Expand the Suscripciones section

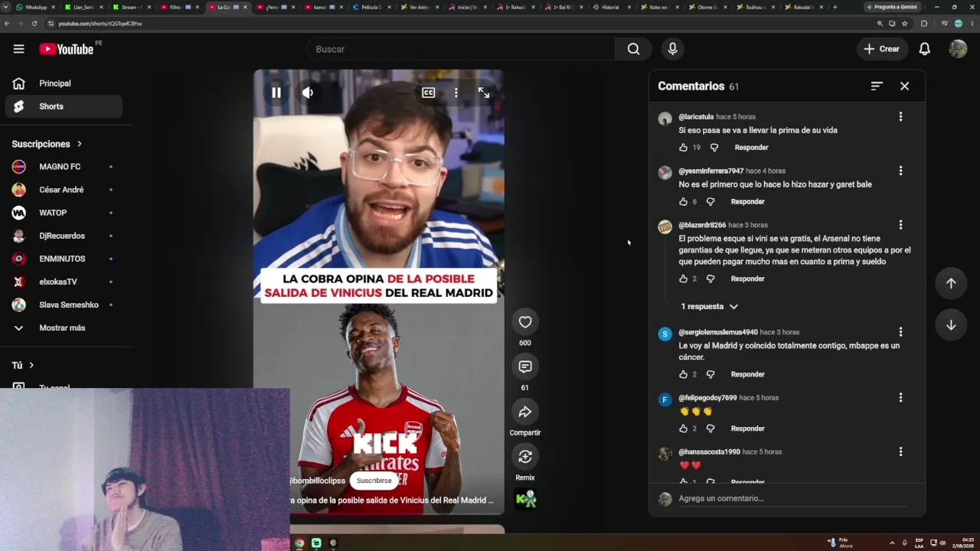point(47,144)
